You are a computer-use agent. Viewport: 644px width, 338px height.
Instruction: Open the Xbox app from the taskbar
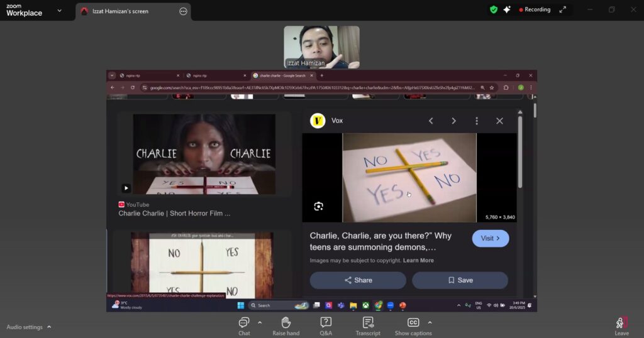coord(365,305)
